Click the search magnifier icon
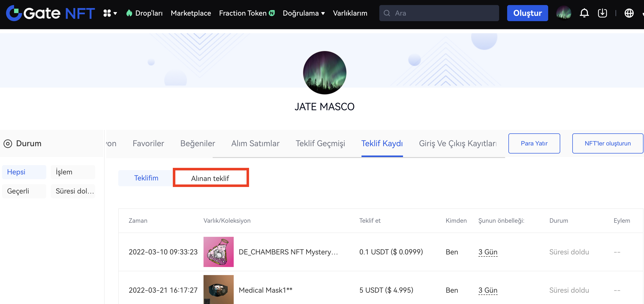 click(387, 13)
